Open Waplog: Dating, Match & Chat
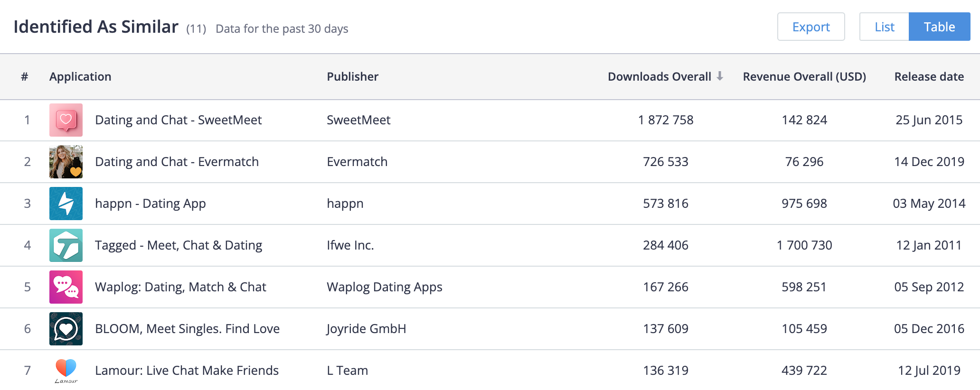Image resolution: width=980 pixels, height=390 pixels. pyautogui.click(x=180, y=287)
